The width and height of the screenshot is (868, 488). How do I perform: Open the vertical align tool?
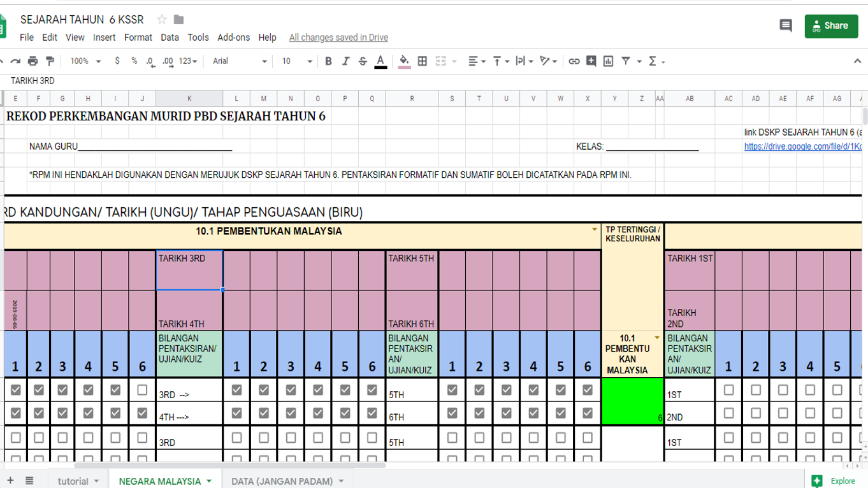point(500,61)
